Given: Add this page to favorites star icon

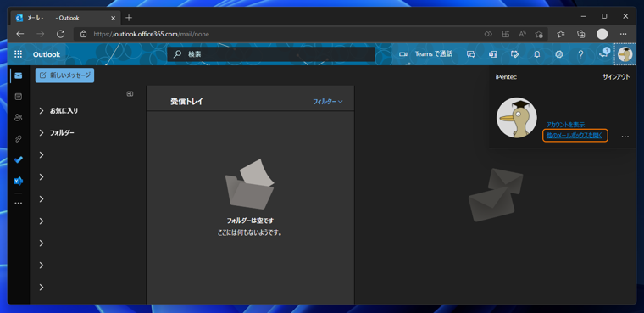Looking at the screenshot, I should (x=539, y=34).
